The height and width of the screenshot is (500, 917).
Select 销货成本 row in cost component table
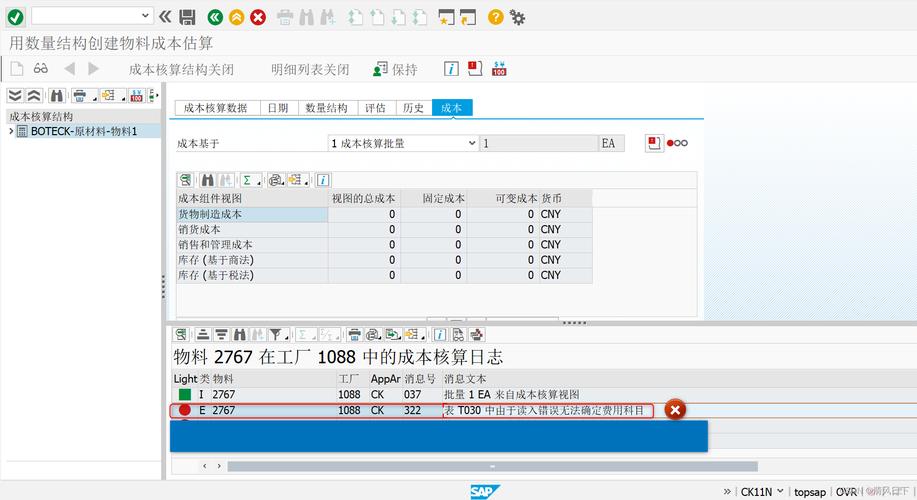pyautogui.click(x=384, y=229)
